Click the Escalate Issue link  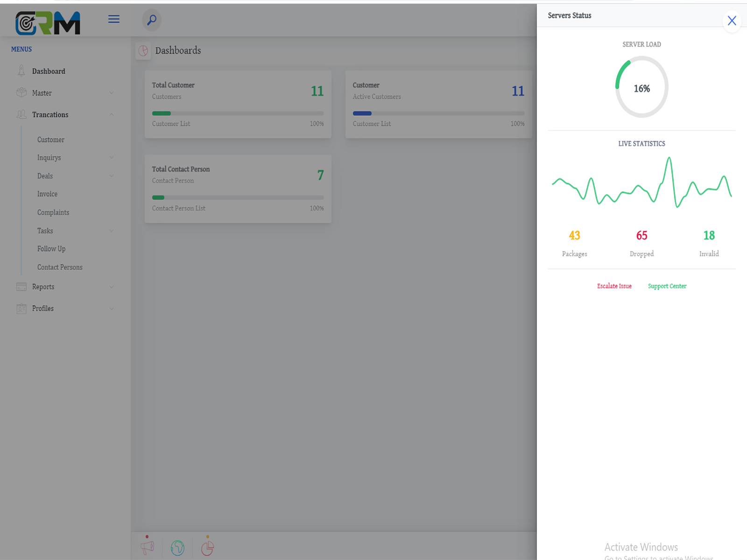(x=614, y=286)
